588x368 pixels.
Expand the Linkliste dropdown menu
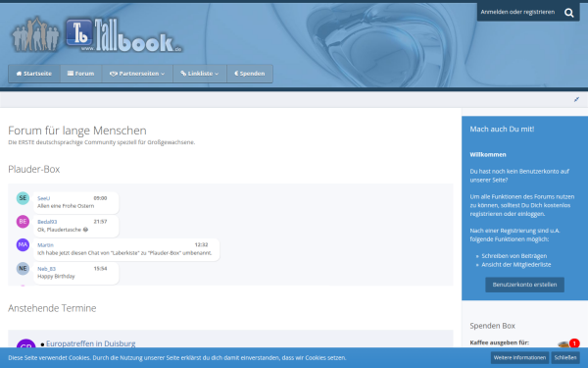(x=200, y=74)
